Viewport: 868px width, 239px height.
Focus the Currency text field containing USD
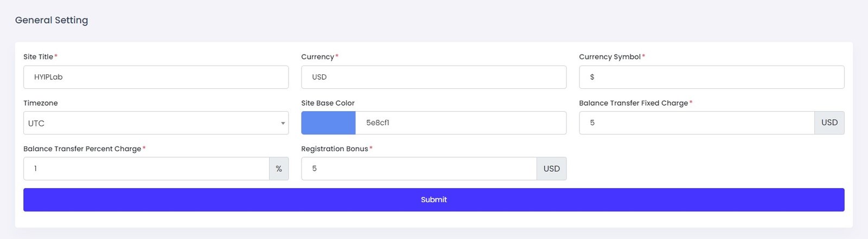(x=433, y=77)
